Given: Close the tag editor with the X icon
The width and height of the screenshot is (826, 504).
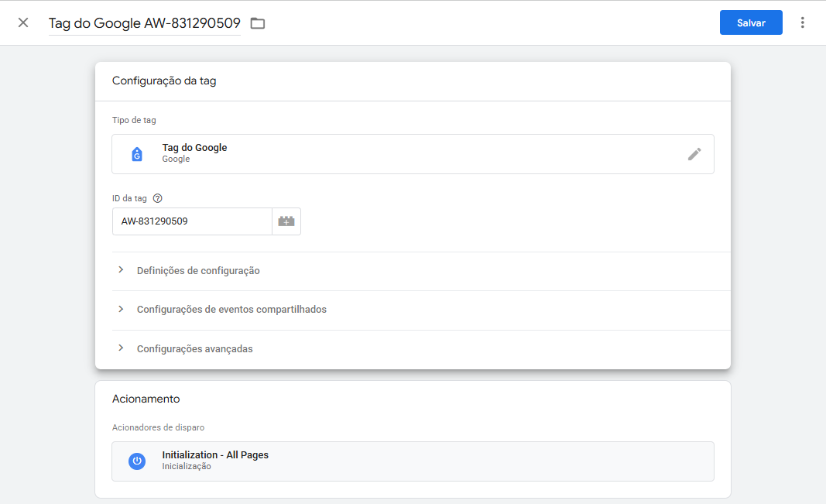Looking at the screenshot, I should tap(23, 22).
